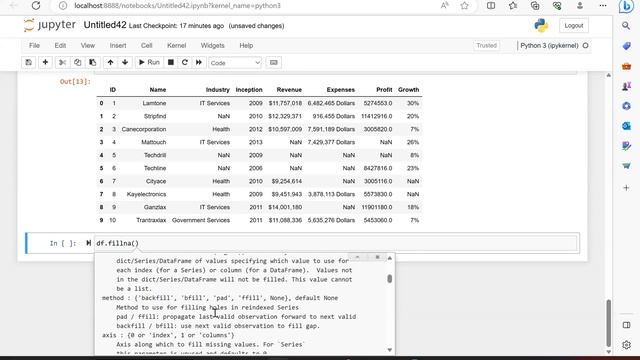640x360 pixels.
Task: Move selected cell down arrow
Action: tap(125, 62)
